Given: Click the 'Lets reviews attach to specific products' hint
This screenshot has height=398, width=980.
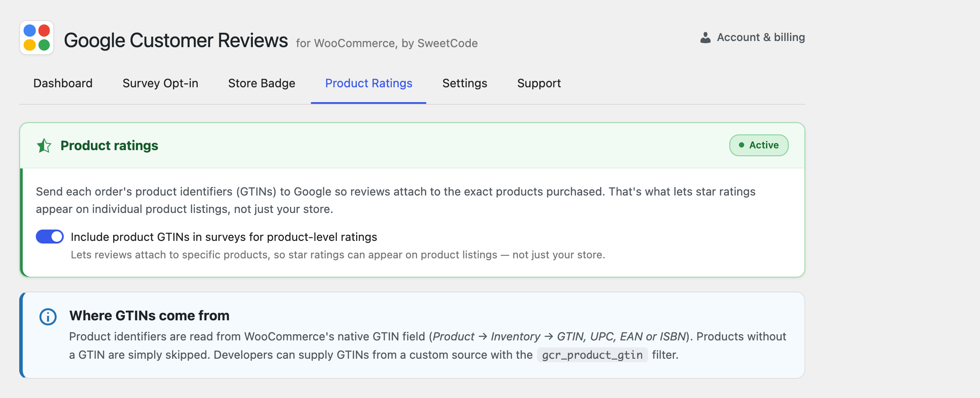Looking at the screenshot, I should coord(338,255).
